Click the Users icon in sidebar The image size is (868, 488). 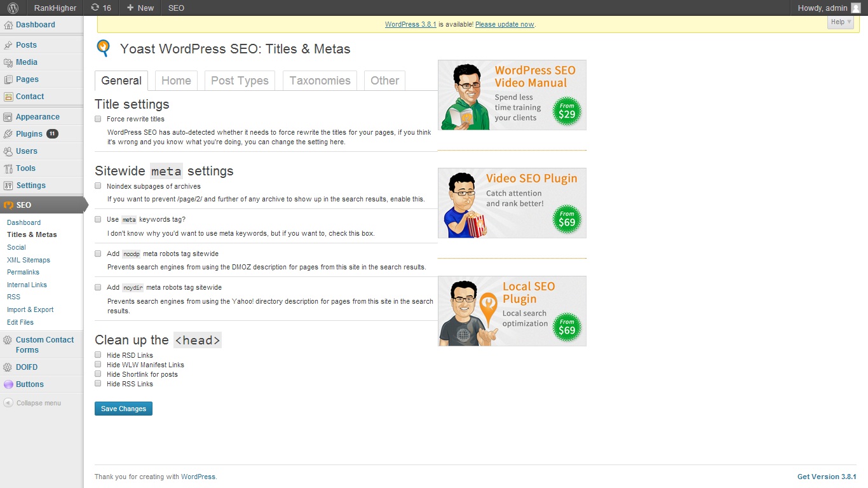click(8, 151)
